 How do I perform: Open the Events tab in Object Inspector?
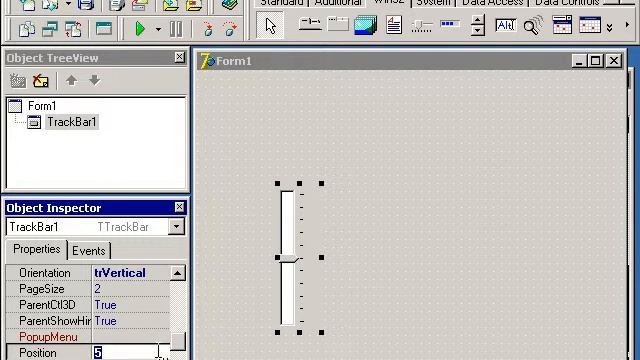click(x=89, y=251)
